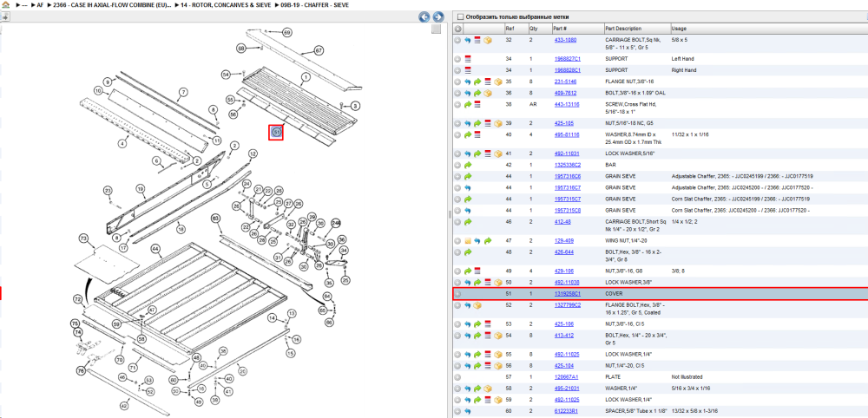Click the green arrow in row 1957316C6
868x418 pixels.
tap(468, 176)
